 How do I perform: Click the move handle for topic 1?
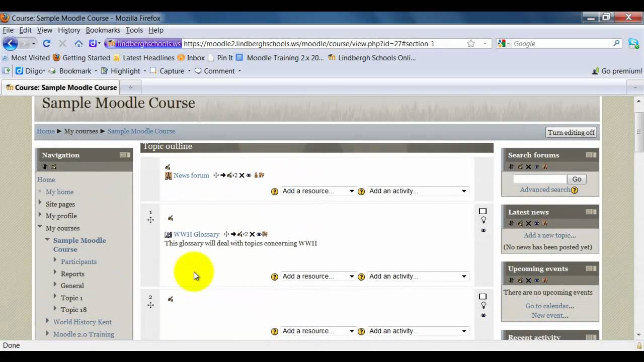point(150,220)
